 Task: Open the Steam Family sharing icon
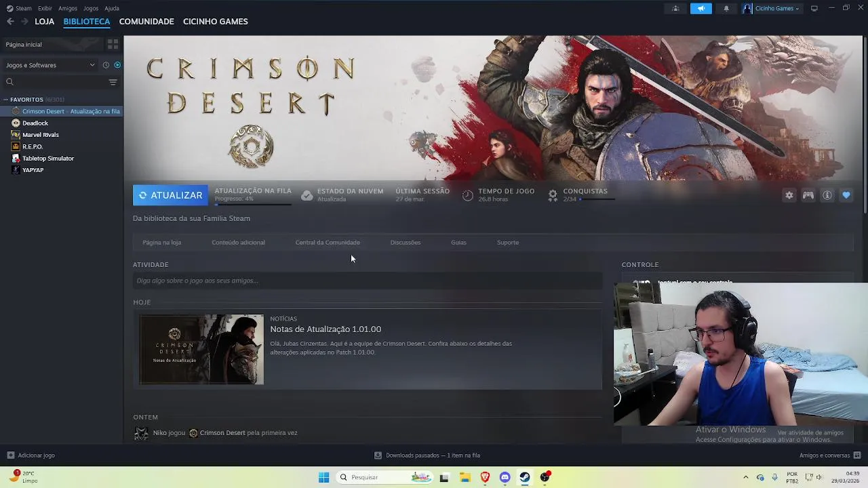pyautogui.click(x=675, y=8)
